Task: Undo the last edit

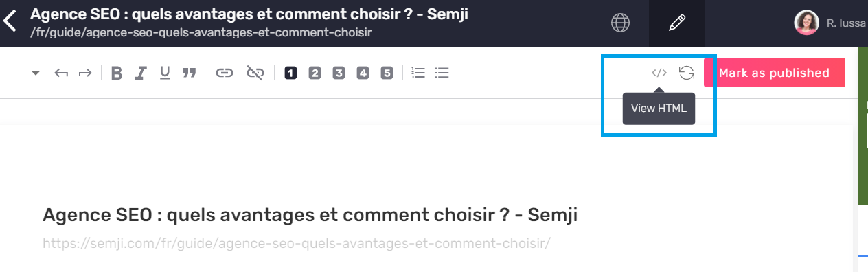Action: point(61,73)
